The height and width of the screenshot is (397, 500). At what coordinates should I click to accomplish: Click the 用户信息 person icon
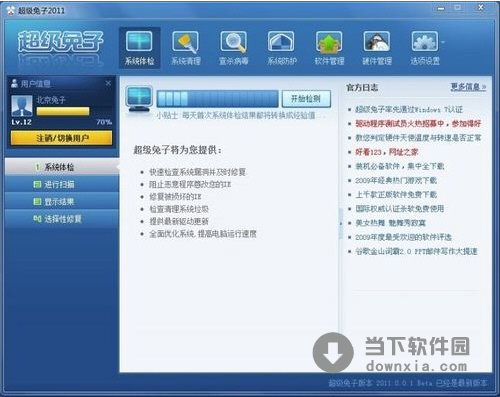14,83
